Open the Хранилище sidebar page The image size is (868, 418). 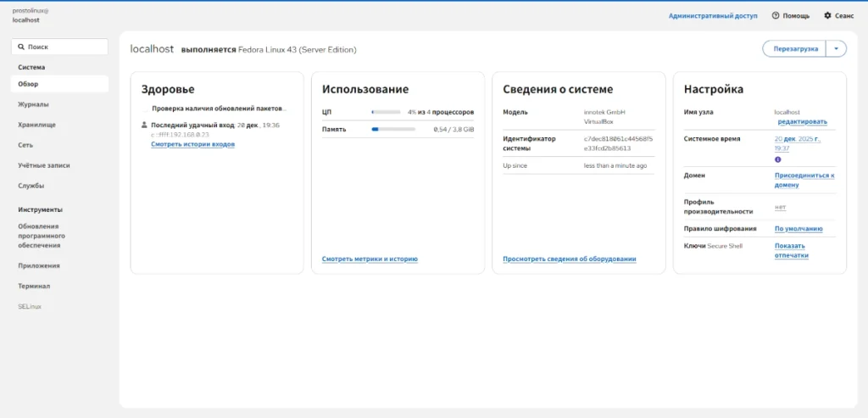click(x=59, y=125)
